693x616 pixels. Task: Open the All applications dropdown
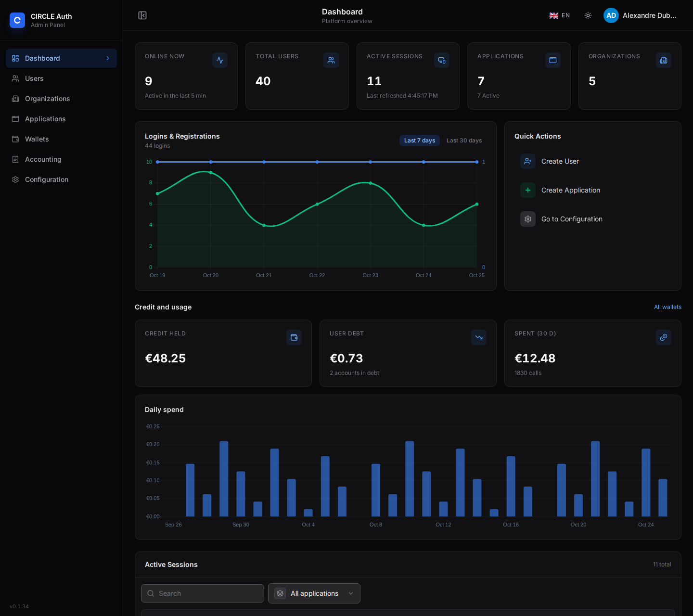pos(314,593)
